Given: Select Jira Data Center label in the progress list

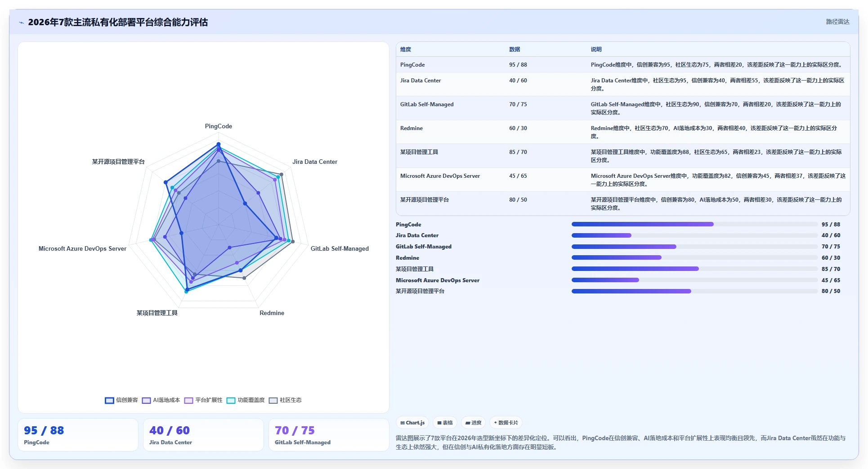Looking at the screenshot, I should tap(417, 235).
